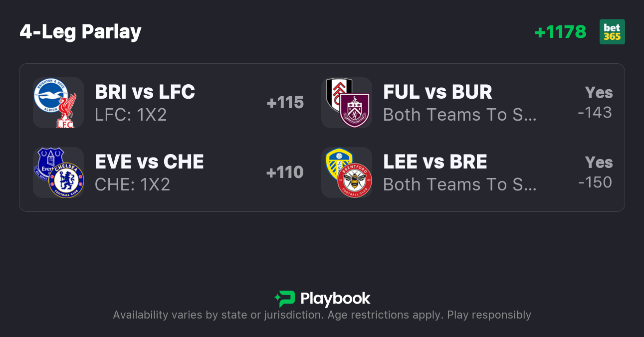Open the LEE vs BRE matchup

[x=435, y=162]
